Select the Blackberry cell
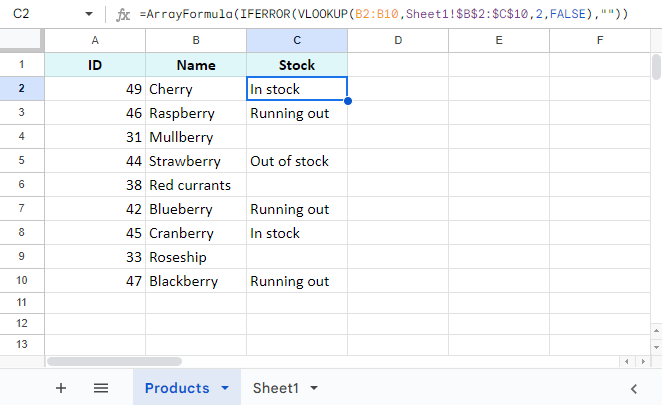The height and width of the screenshot is (405, 662). click(x=196, y=281)
